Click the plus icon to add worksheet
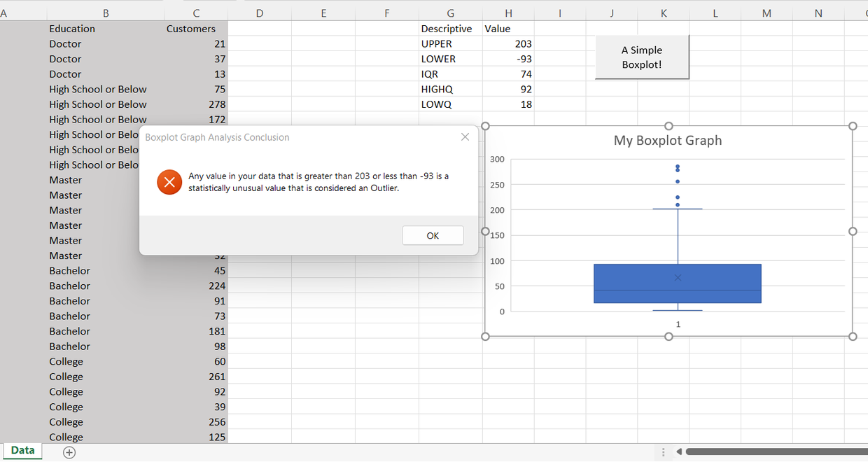The height and width of the screenshot is (462, 868). tap(69, 452)
